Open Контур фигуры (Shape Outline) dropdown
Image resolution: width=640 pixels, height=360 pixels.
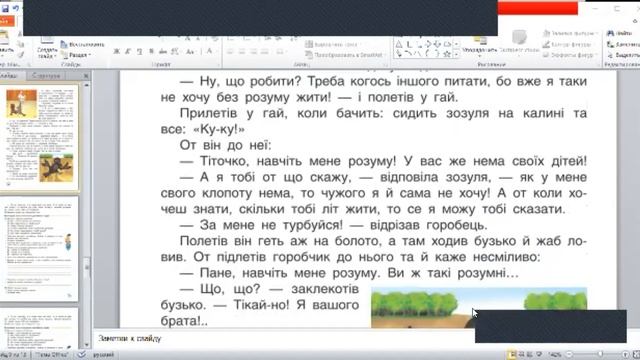click(x=568, y=44)
